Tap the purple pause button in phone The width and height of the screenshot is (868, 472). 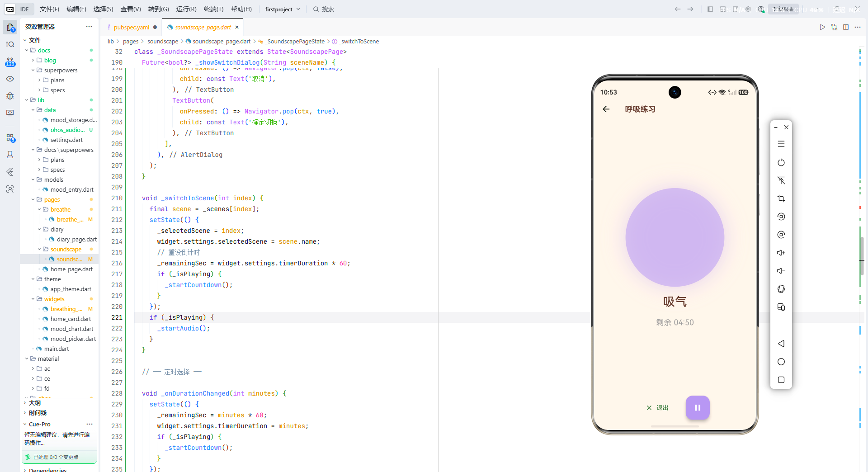click(698, 408)
